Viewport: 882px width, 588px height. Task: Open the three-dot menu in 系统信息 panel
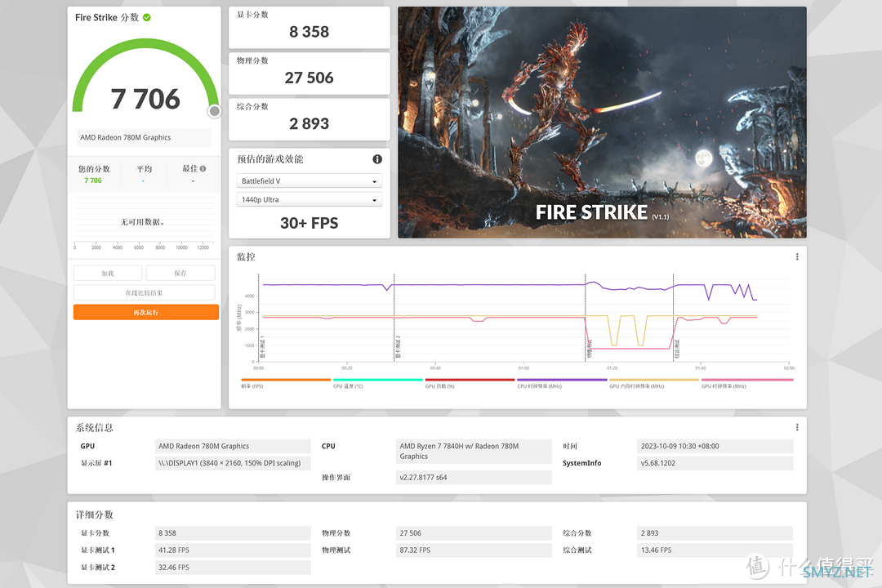click(797, 427)
